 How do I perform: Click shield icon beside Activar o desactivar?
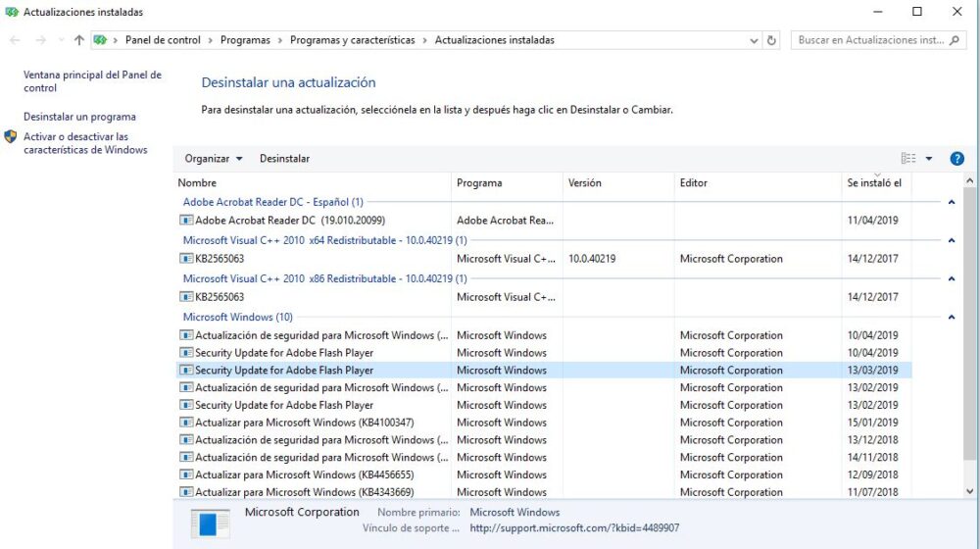coord(11,137)
